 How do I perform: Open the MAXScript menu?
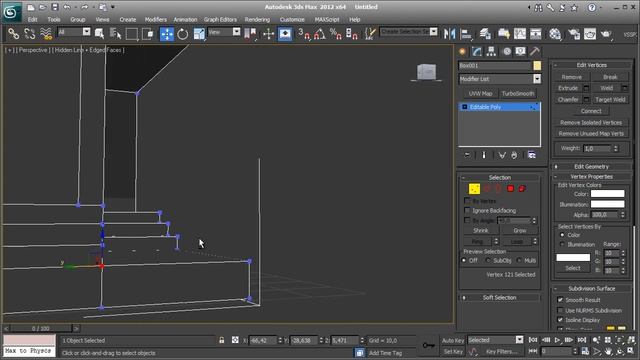point(327,20)
